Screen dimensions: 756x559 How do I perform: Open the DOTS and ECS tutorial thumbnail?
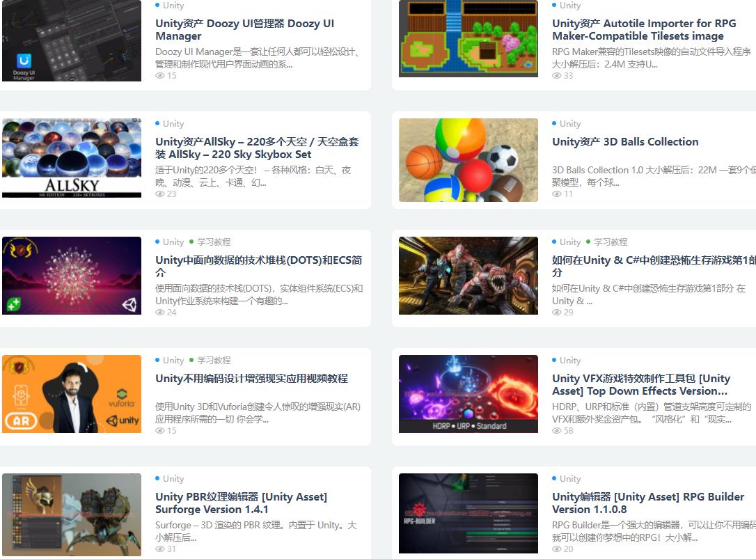click(72, 276)
